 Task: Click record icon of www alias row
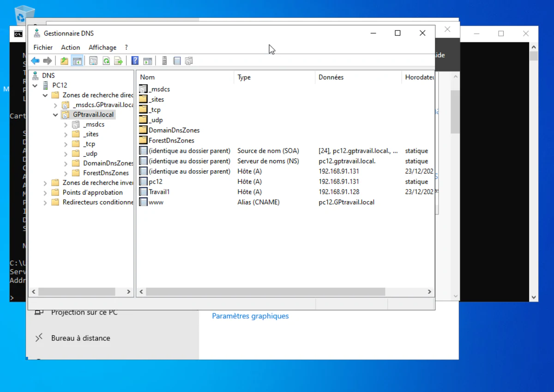coord(143,202)
